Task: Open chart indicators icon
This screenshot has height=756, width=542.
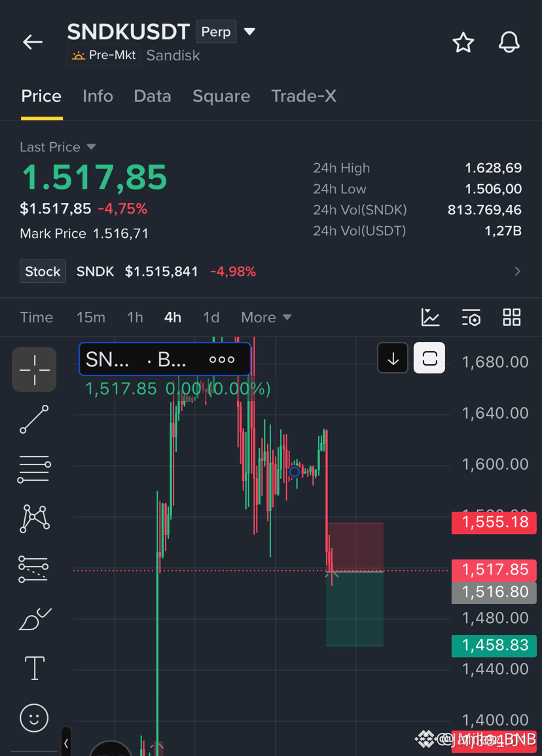Action: point(430,317)
